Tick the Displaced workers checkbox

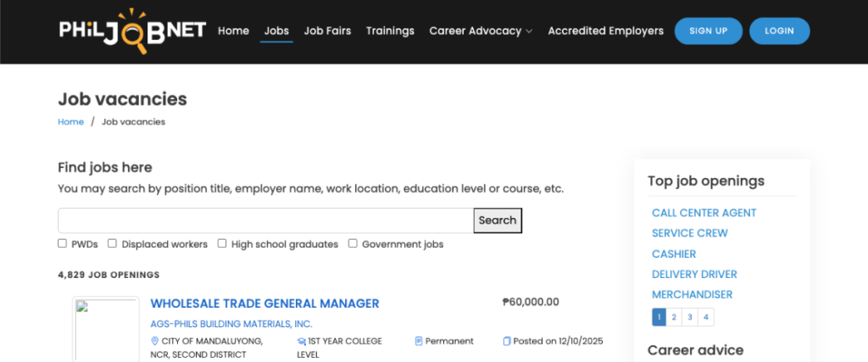tap(112, 243)
